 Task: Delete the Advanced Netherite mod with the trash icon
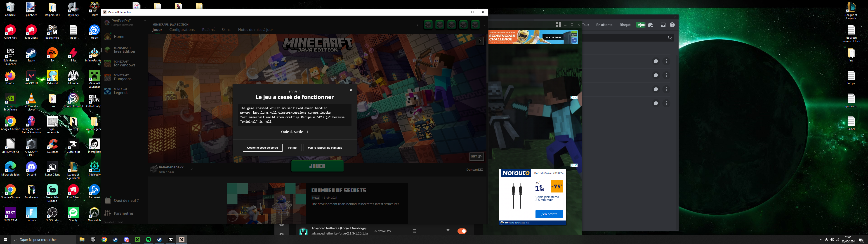[448, 231]
